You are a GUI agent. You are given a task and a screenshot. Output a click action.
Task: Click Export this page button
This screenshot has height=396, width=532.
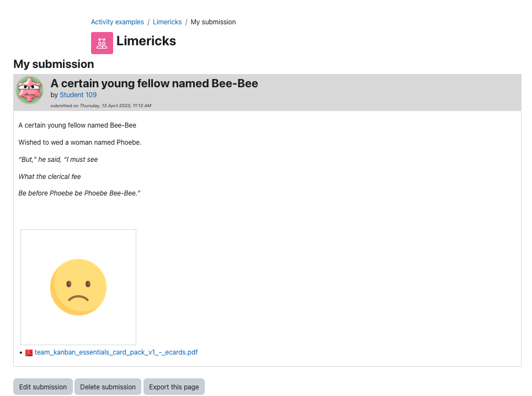click(174, 387)
